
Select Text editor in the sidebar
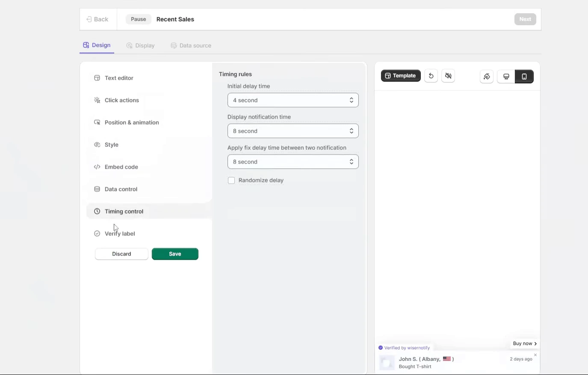point(149,78)
